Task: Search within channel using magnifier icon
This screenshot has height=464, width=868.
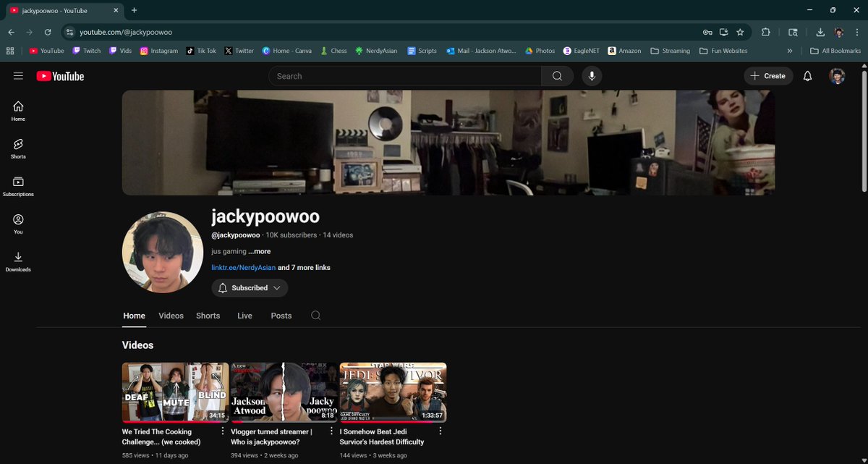Action: click(315, 316)
